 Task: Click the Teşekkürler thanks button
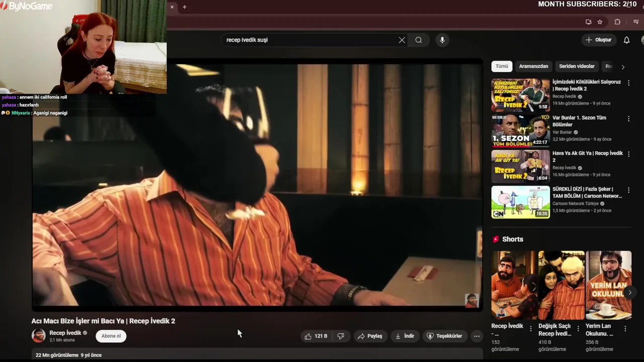pos(444,336)
